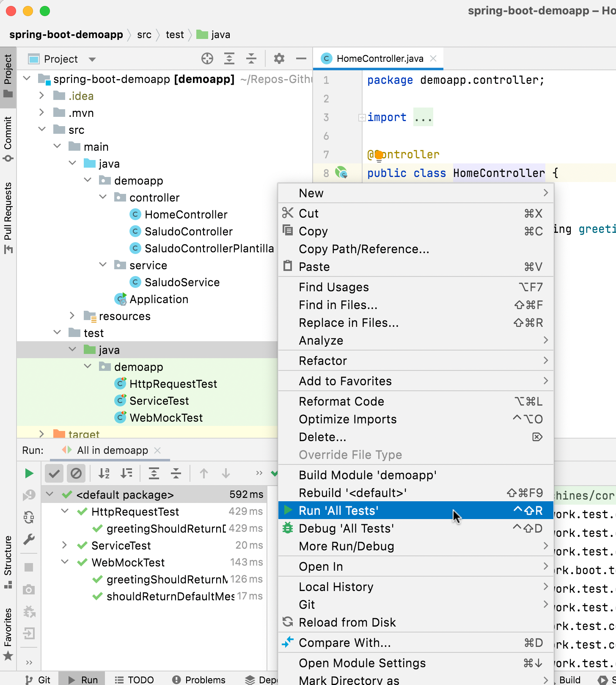The width and height of the screenshot is (616, 685).
Task: Go to previous failed test arrow
Action: click(x=204, y=473)
